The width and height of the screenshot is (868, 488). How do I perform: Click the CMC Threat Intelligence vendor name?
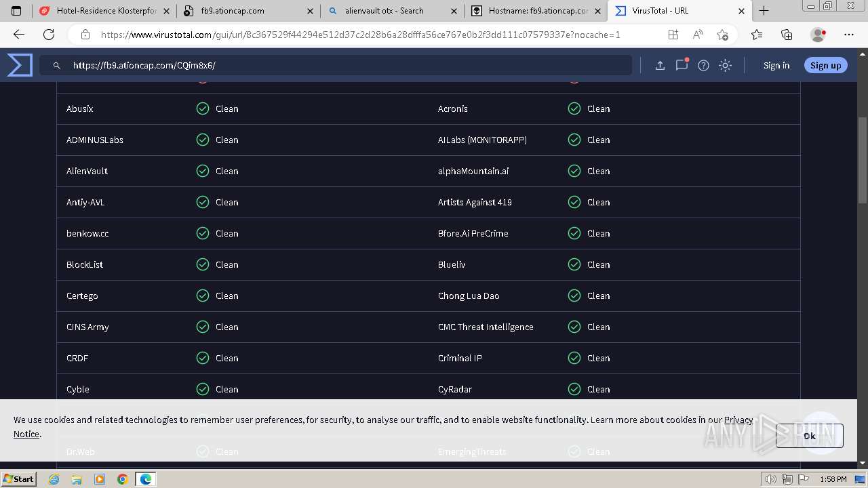(x=486, y=327)
